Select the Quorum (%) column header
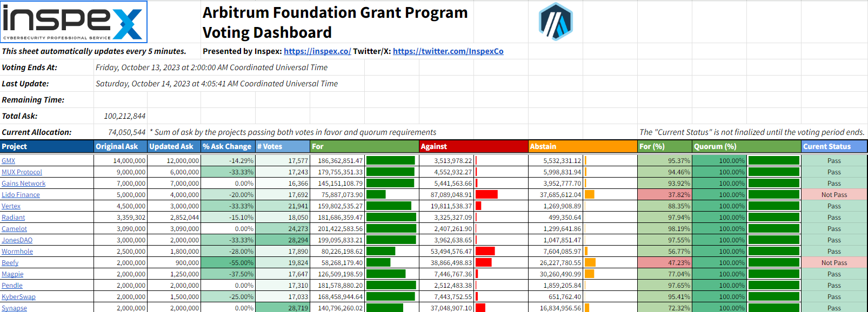Image resolution: width=868 pixels, height=312 pixels. pos(747,146)
